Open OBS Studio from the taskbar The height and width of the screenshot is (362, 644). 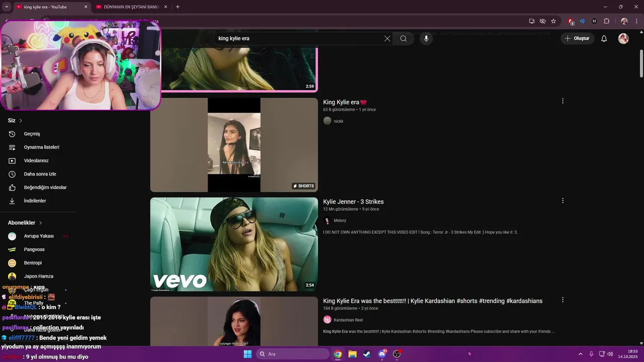397,354
